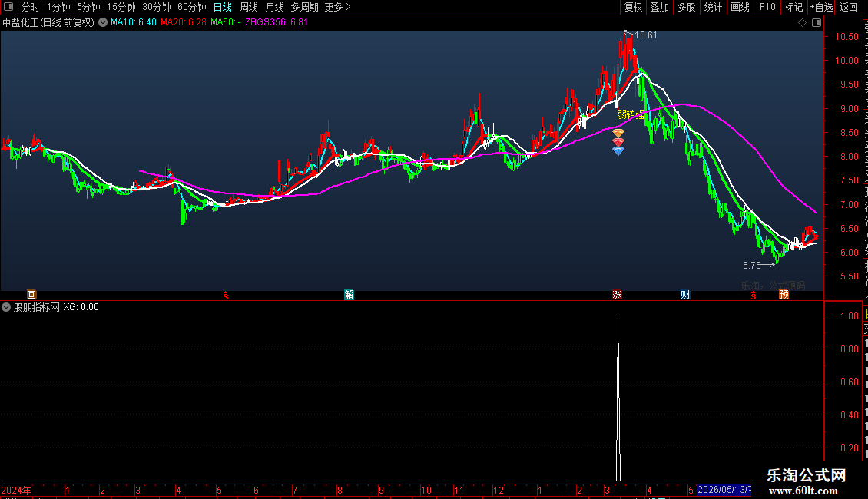The image size is (868, 499).
Task: Click the 财 financial marker icon
Action: click(685, 295)
